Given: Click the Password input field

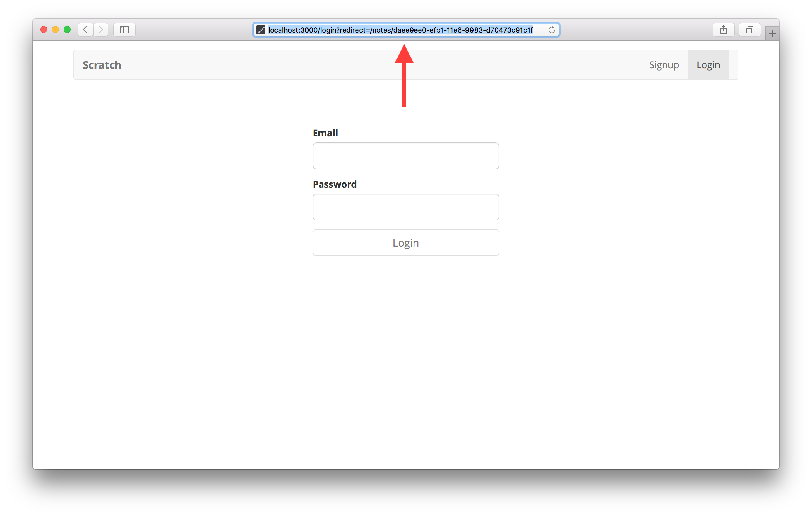Looking at the screenshot, I should pos(405,206).
